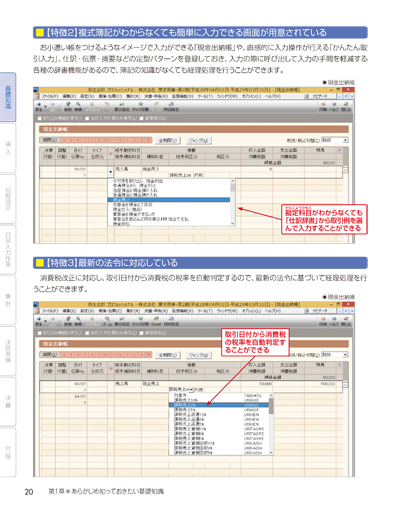This screenshot has height=510, width=400.
Task: Click the scrollbar of the tax category list
Action: coord(271,424)
